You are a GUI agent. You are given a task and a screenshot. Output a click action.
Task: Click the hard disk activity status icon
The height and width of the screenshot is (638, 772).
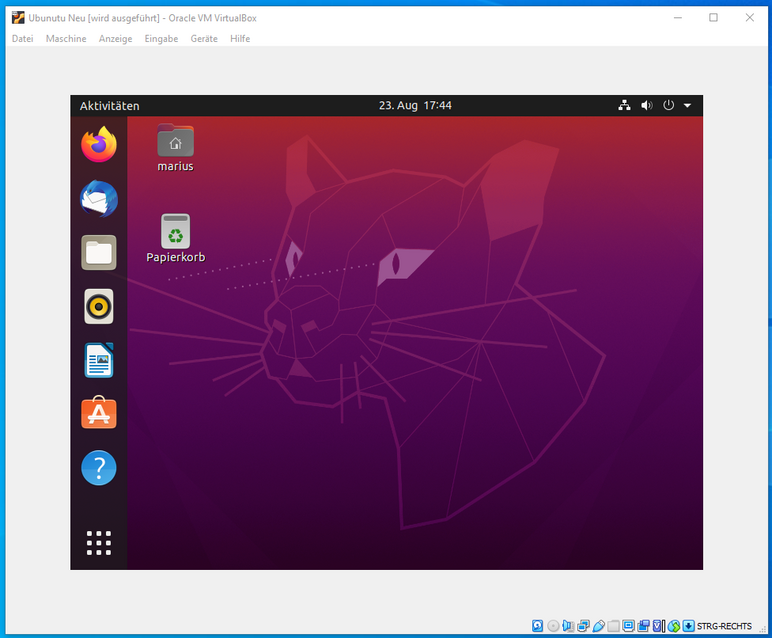tap(538, 626)
